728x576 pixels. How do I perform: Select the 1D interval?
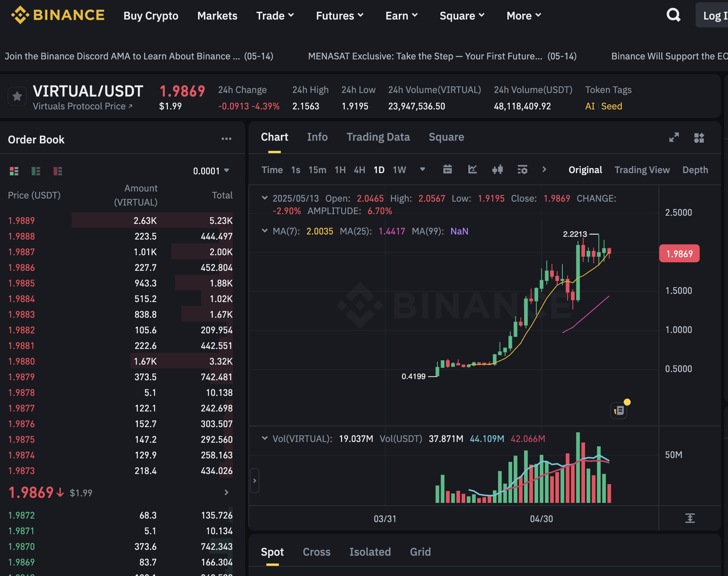click(x=379, y=170)
